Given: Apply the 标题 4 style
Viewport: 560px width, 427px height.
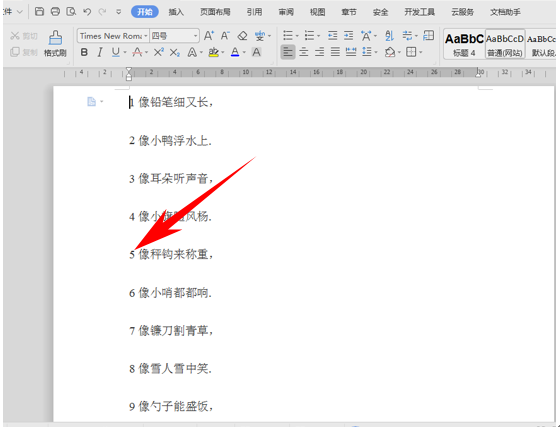Looking at the screenshot, I should [464, 45].
